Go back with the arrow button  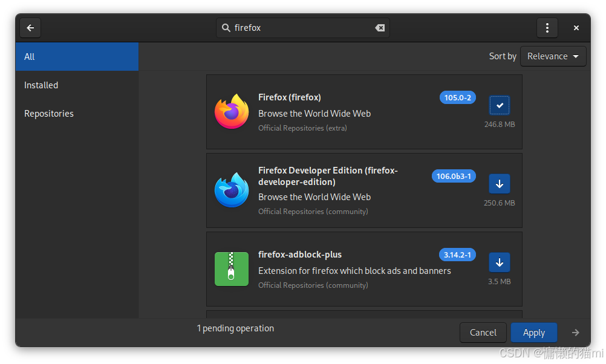click(x=30, y=28)
